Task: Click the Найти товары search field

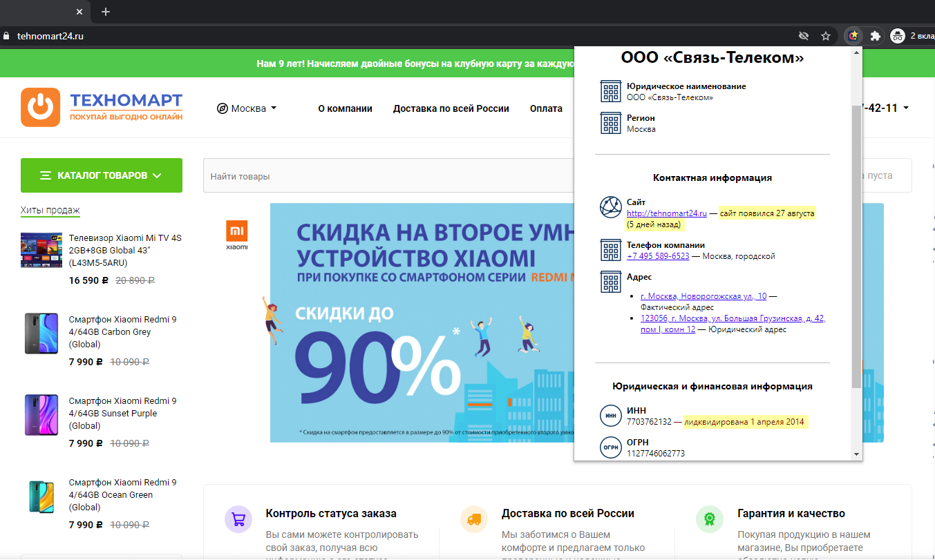Action: 388,176
